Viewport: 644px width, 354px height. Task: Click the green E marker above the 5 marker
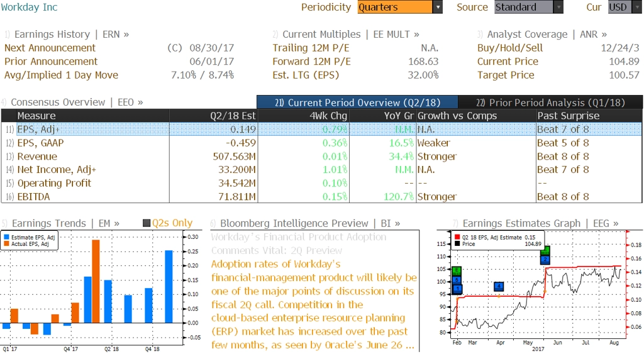457,271
